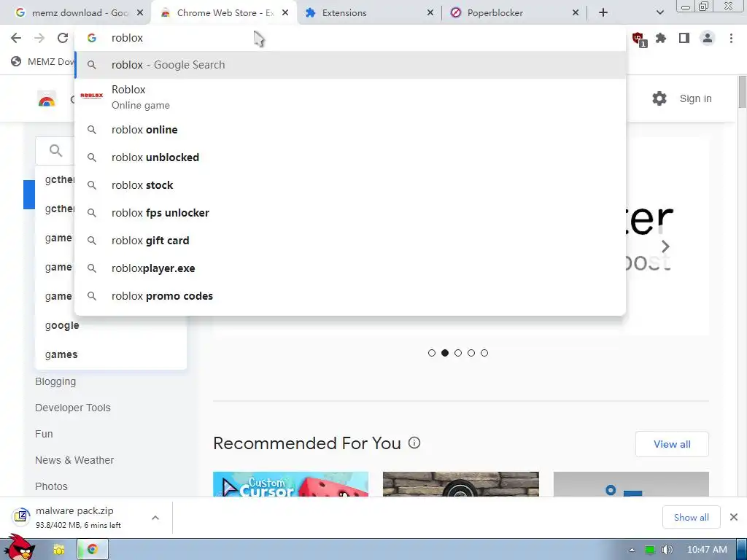Image resolution: width=747 pixels, height=560 pixels.
Task: Open the Web Store settings gear
Action: pyautogui.click(x=659, y=98)
